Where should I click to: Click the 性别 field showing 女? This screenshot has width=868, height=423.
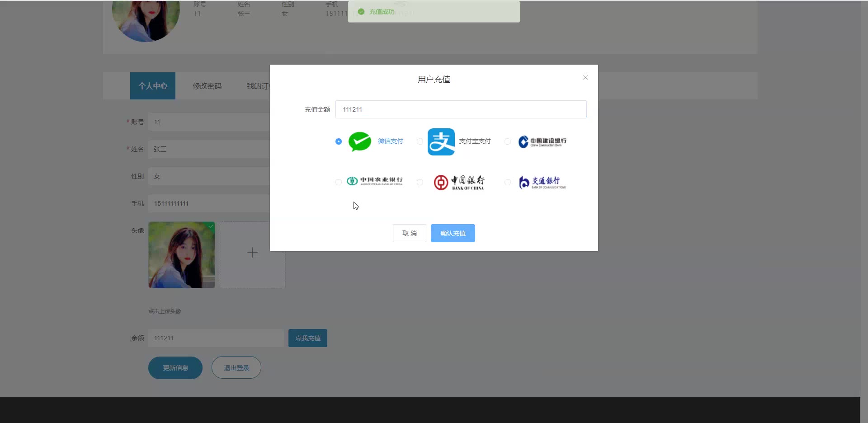click(x=209, y=176)
